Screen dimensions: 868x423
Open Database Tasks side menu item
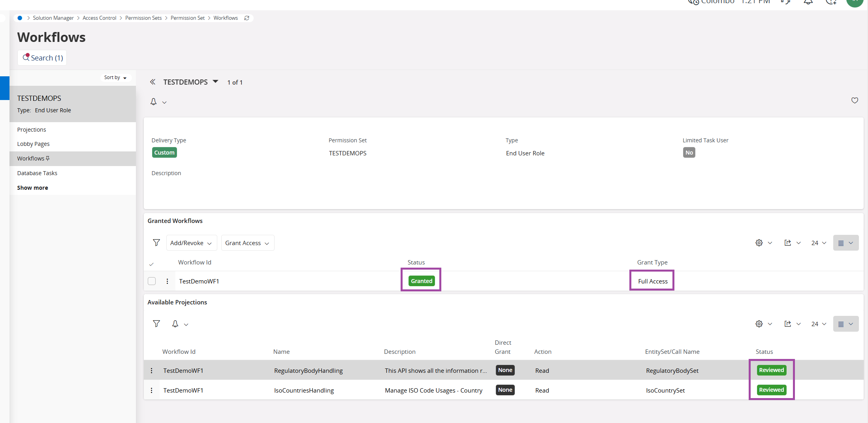coord(37,173)
